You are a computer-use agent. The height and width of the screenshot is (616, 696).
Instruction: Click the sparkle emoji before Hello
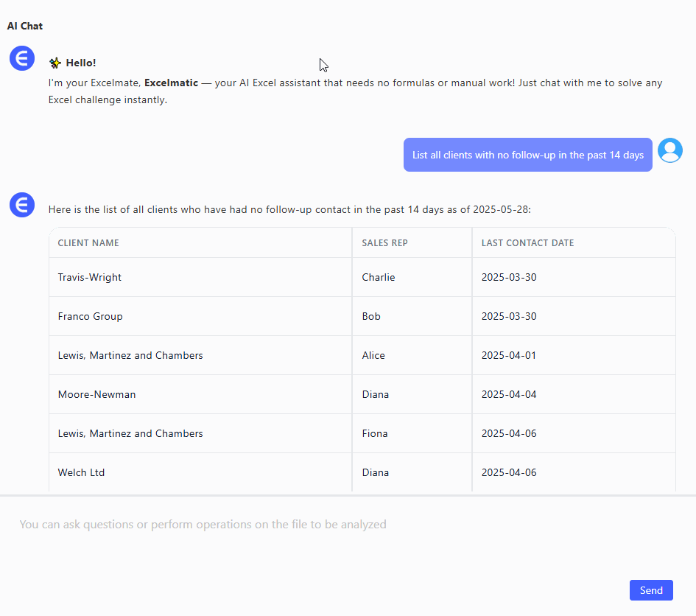click(x=55, y=63)
